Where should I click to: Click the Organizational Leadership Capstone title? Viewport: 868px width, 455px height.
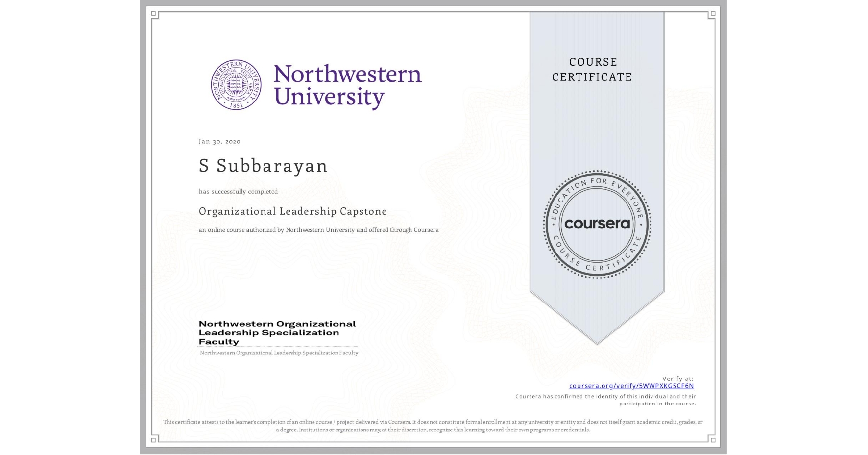pyautogui.click(x=292, y=212)
